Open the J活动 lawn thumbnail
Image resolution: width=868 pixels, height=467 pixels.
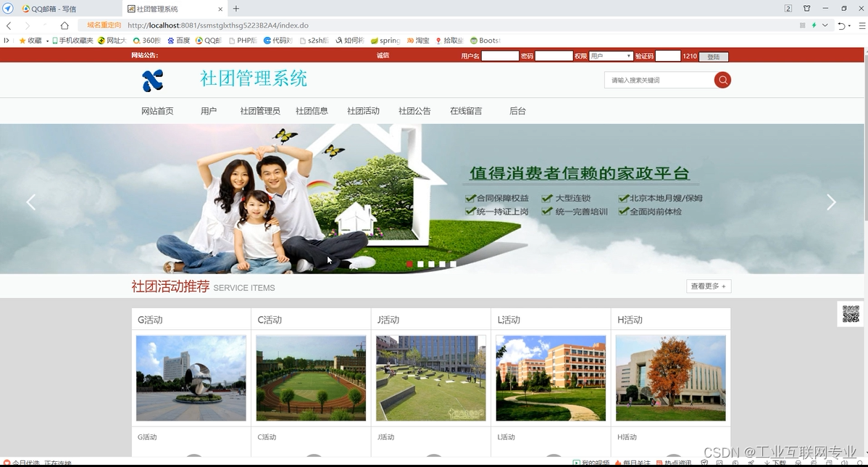430,378
